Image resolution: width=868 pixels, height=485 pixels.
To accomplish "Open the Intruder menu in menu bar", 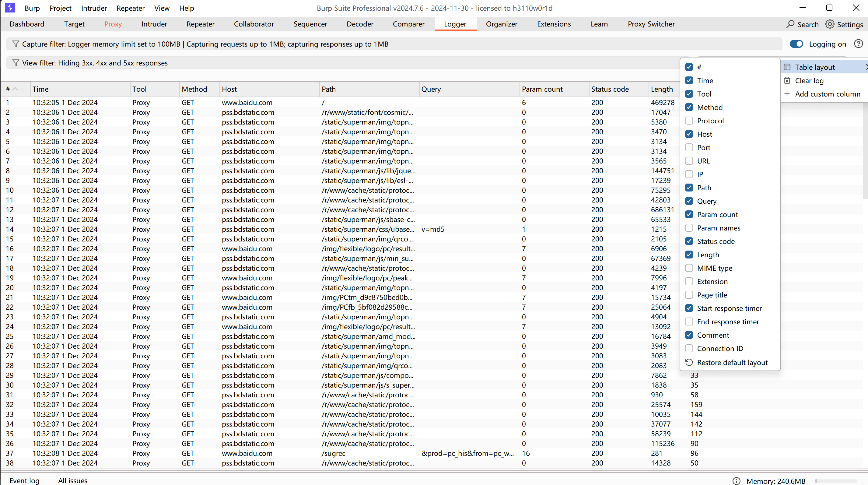I will click(94, 8).
